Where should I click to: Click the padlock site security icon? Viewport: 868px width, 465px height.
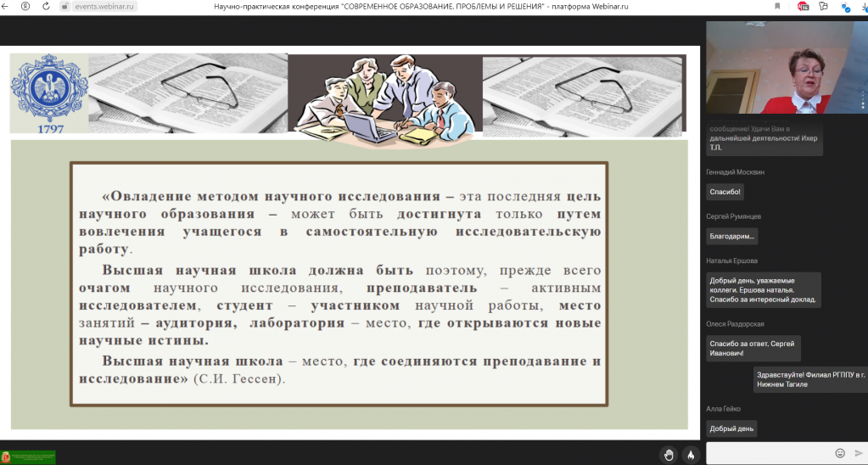(65, 6)
